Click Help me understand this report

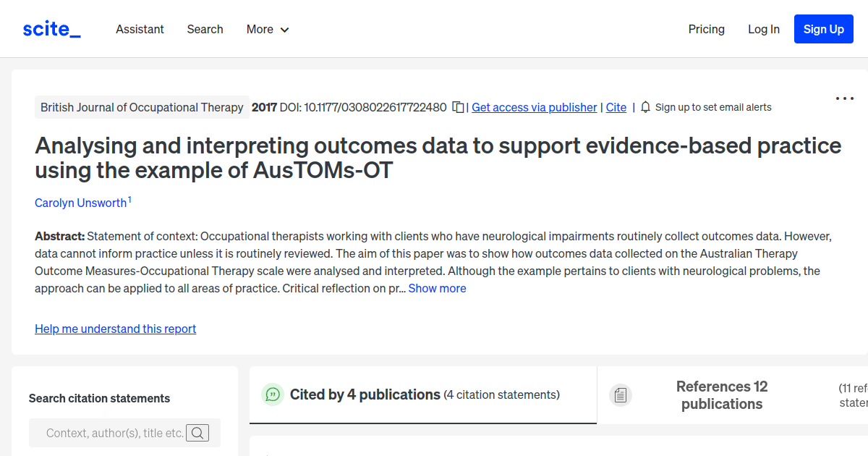pos(115,329)
